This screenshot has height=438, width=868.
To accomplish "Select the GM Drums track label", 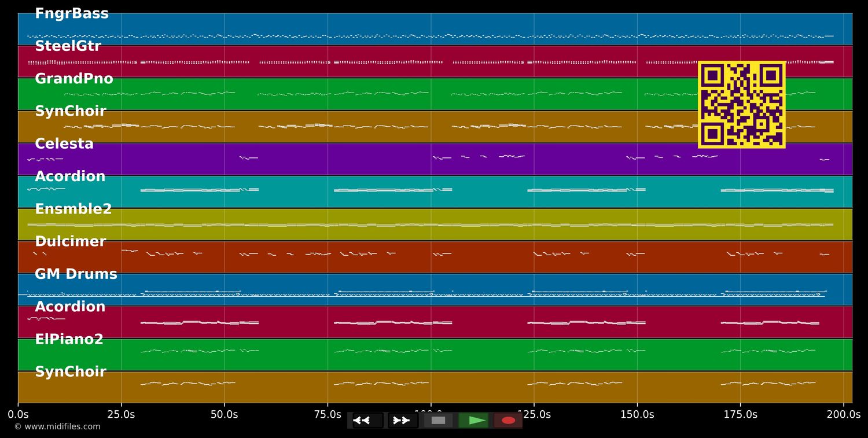I will pyautogui.click(x=76, y=274).
